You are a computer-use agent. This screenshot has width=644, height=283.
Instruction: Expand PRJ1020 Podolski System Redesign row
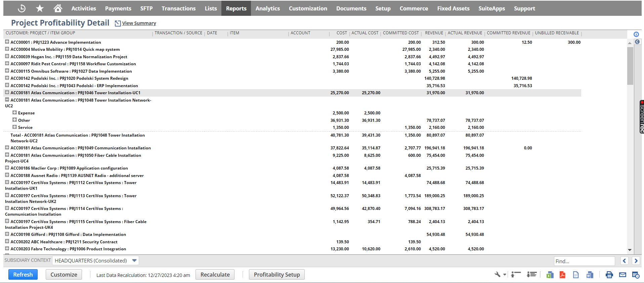7,78
